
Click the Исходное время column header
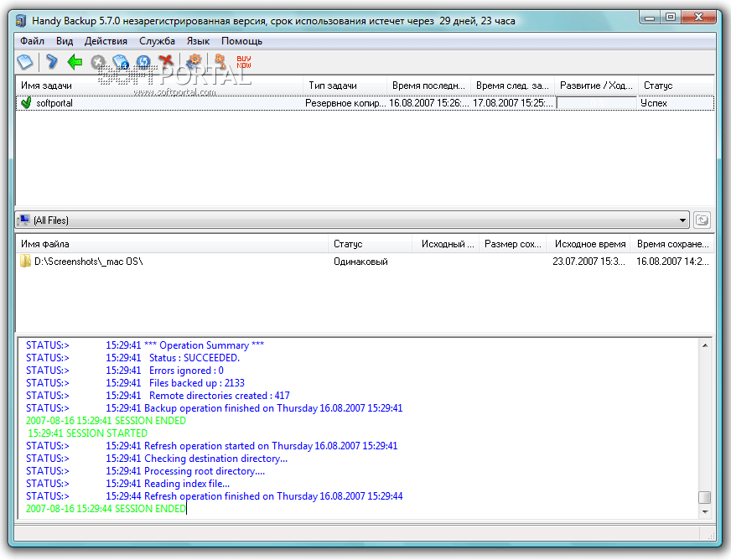[x=588, y=244]
